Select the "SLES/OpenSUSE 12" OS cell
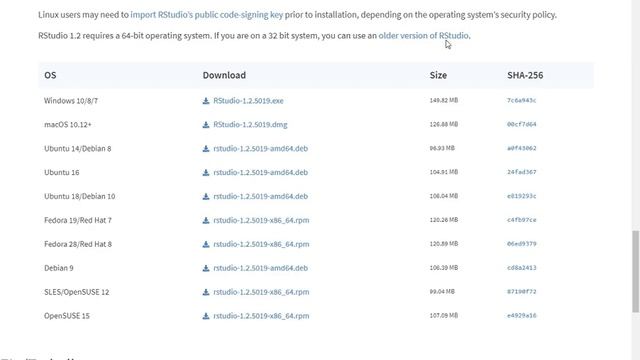The image size is (640, 360). [x=77, y=292]
